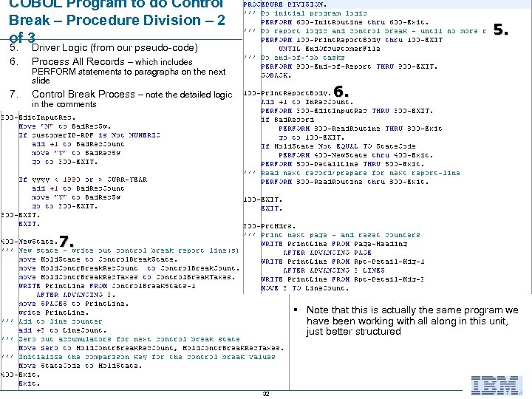Viewport: 532px width, 399px height.
Task: Click paragraph label "300-EXIT."
Action: [21, 215]
